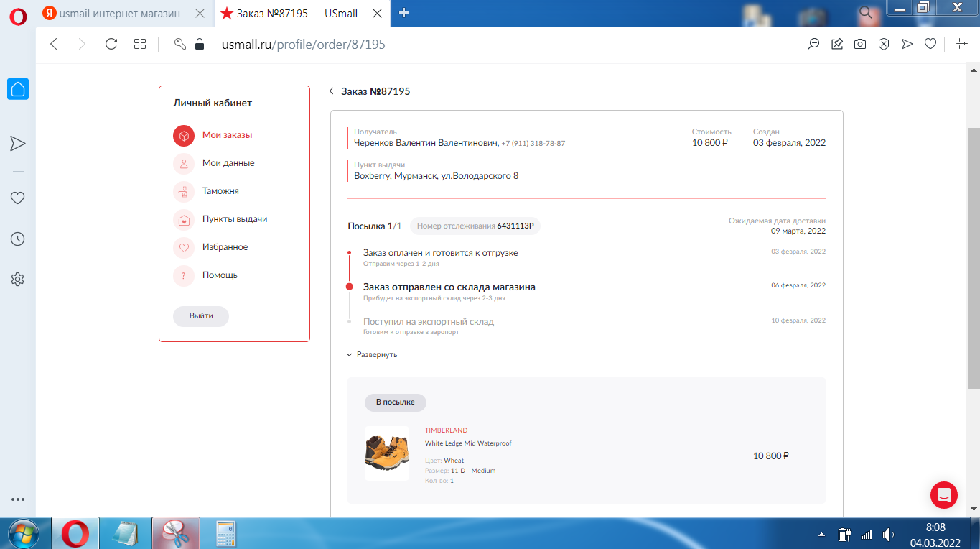Switch to the usmail интернет магазин tab
The width and height of the screenshot is (980, 549).
[x=119, y=13]
